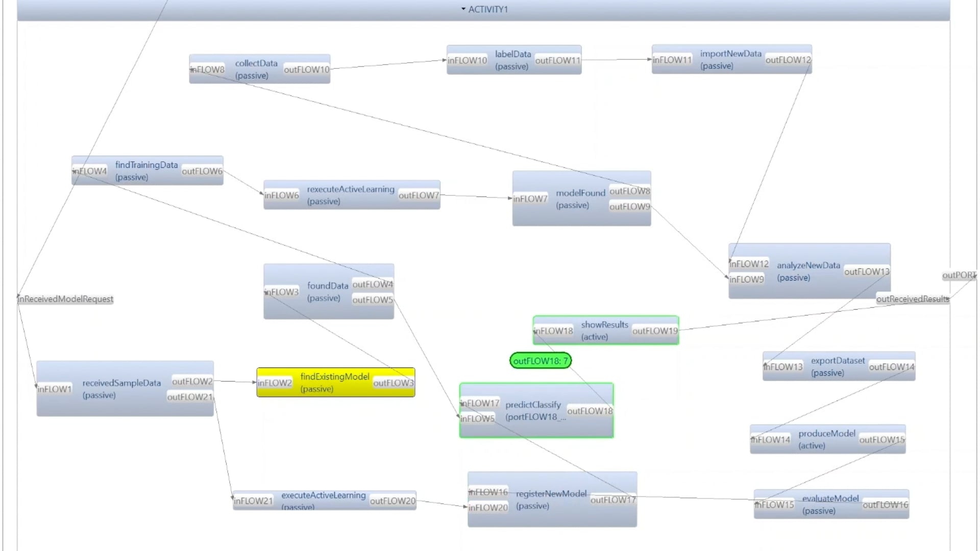980x551 pixels.
Task: Click the outFLOW19 output port
Action: click(x=655, y=331)
